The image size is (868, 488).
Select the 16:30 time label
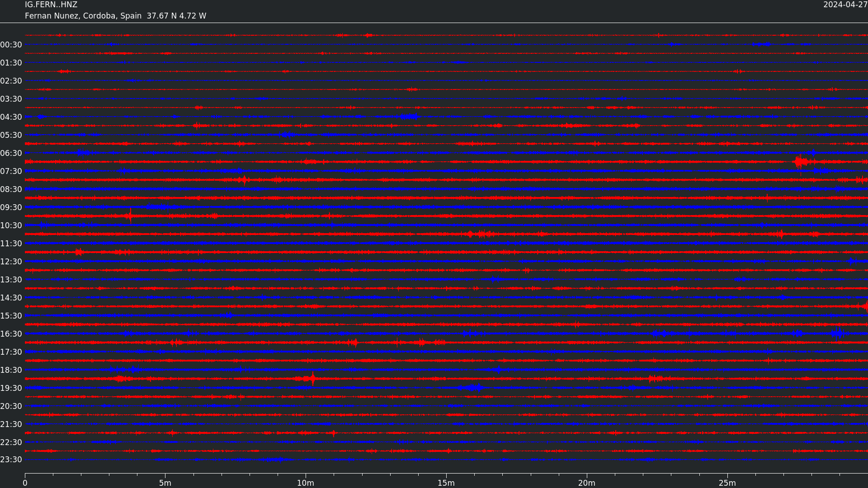11,334
